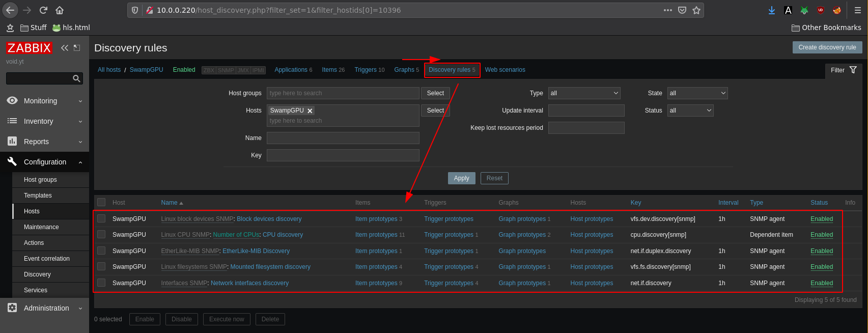This screenshot has height=333, width=868.
Task: Focus the Name filter input field
Action: [343, 138]
